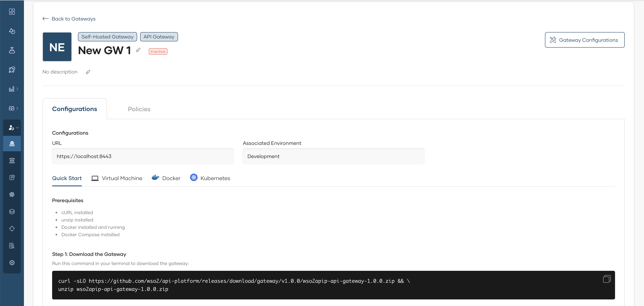This screenshot has width=644, height=306.
Task: Open the layers stack icon in sidebar
Action: [12, 212]
